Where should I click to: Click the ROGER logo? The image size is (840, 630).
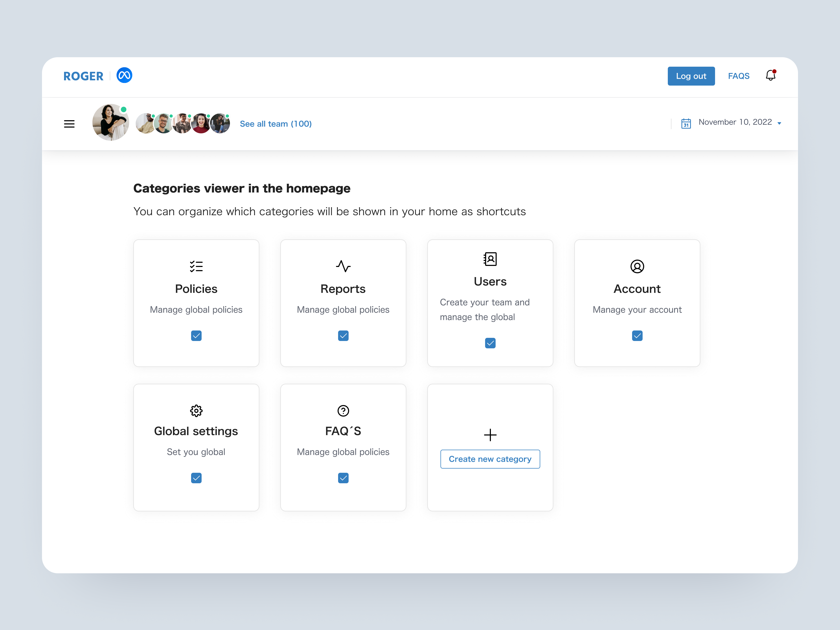83,76
